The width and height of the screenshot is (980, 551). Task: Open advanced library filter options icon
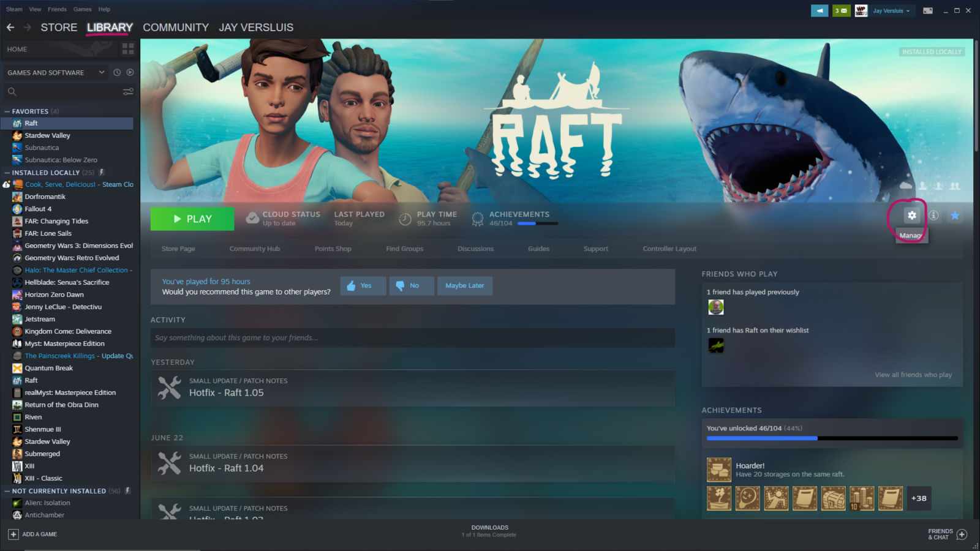(x=127, y=91)
